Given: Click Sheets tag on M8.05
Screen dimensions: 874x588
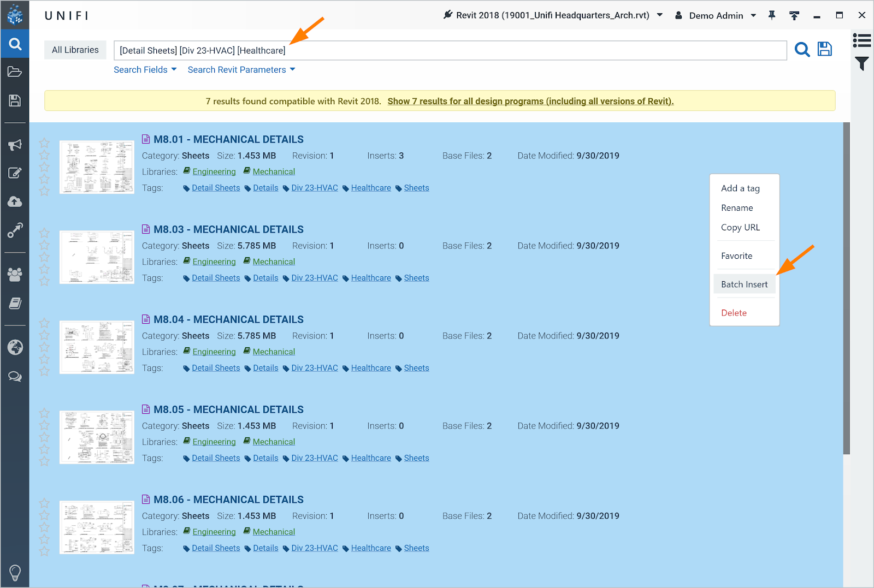Looking at the screenshot, I should point(416,458).
